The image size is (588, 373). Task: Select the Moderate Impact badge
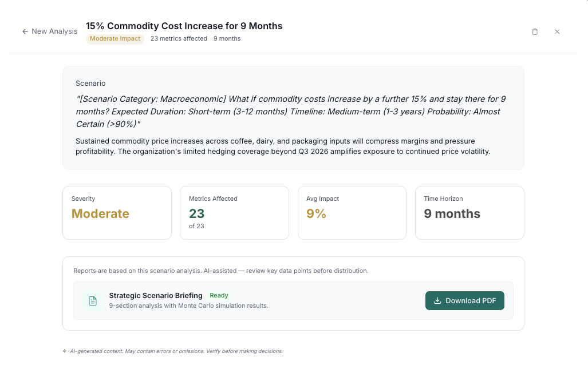(x=115, y=38)
